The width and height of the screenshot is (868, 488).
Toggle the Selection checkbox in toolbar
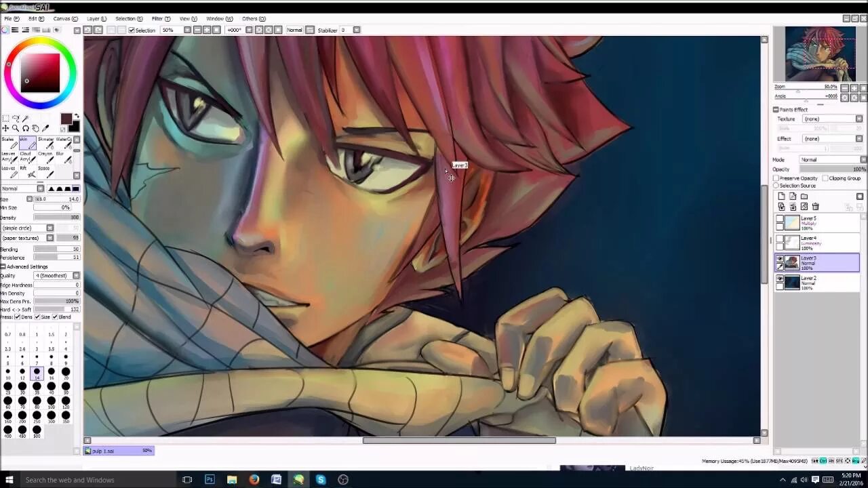coord(132,30)
